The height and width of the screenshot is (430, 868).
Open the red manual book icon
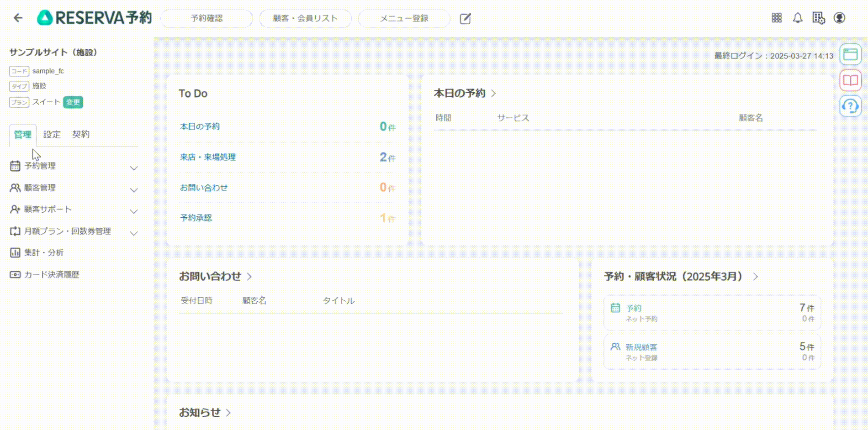coord(850,80)
